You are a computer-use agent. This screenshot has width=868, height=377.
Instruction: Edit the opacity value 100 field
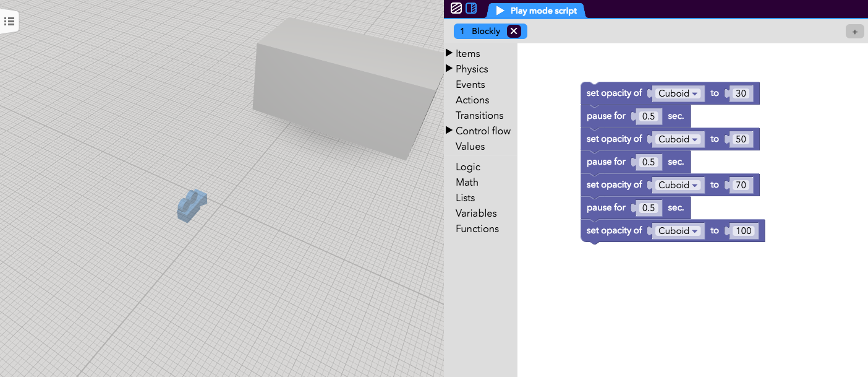click(743, 231)
